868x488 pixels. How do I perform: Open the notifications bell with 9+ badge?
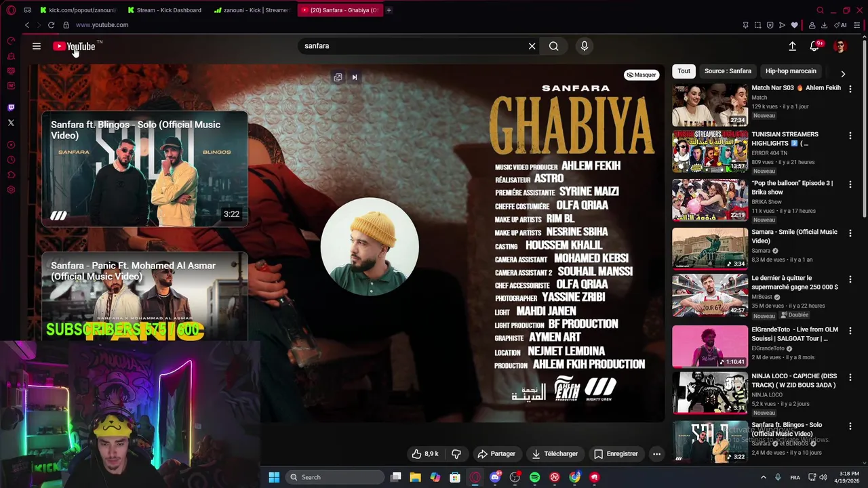[x=815, y=46]
